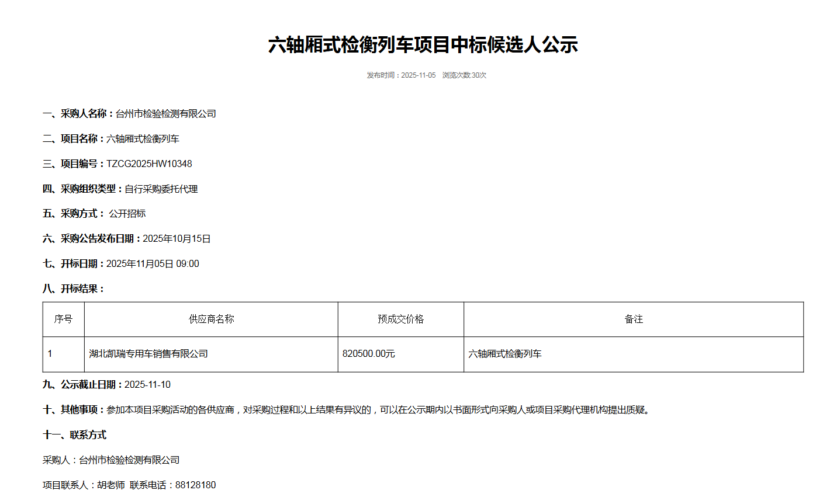This screenshot has height=504, width=823.
Task: Select the purchaser name 台州市检验检测有限公司 in section one
Action: [165, 114]
